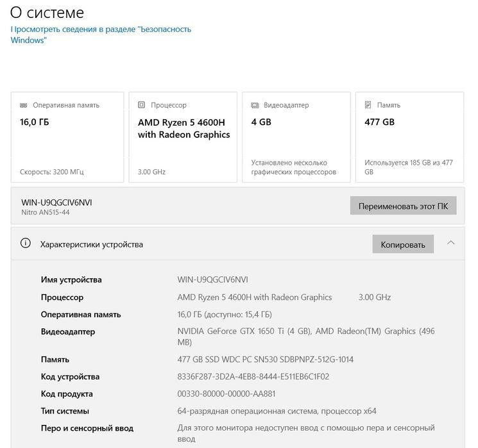The width and height of the screenshot is (478, 448).
Task: Click the pen and touch input description text
Action: pos(306,433)
